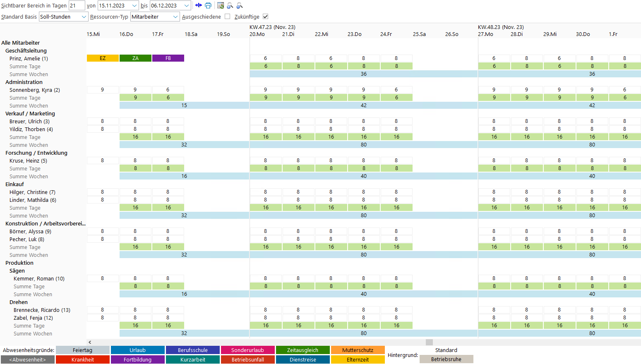The height and width of the screenshot is (364, 641).
Task: Click the printer icon in toolbar
Action: (x=208, y=5)
